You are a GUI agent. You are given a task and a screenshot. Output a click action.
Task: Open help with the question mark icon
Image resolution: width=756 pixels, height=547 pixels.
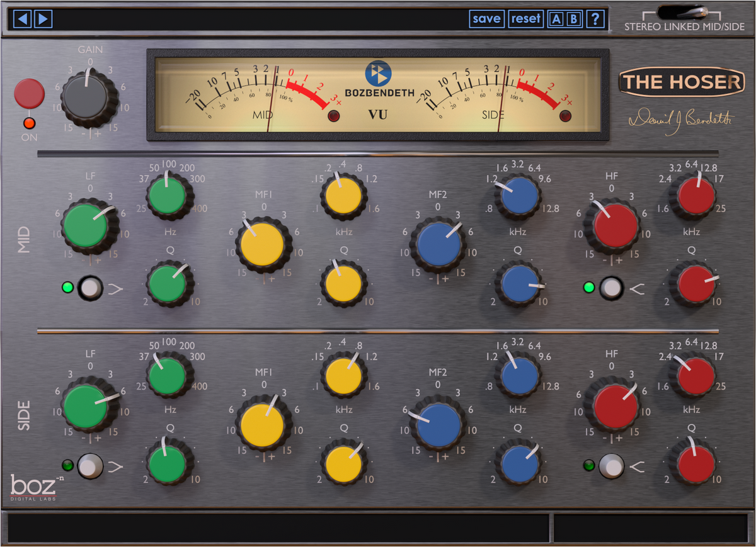[595, 19]
